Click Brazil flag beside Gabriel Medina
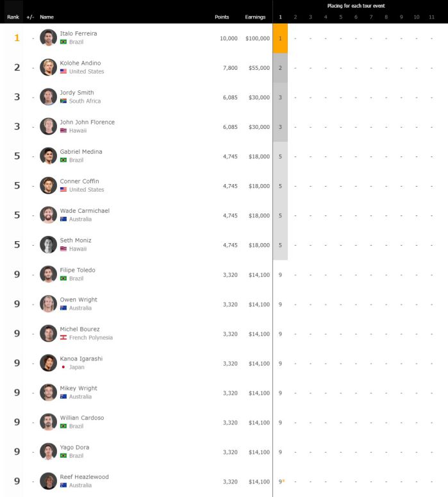448x497 pixels. coord(63,160)
